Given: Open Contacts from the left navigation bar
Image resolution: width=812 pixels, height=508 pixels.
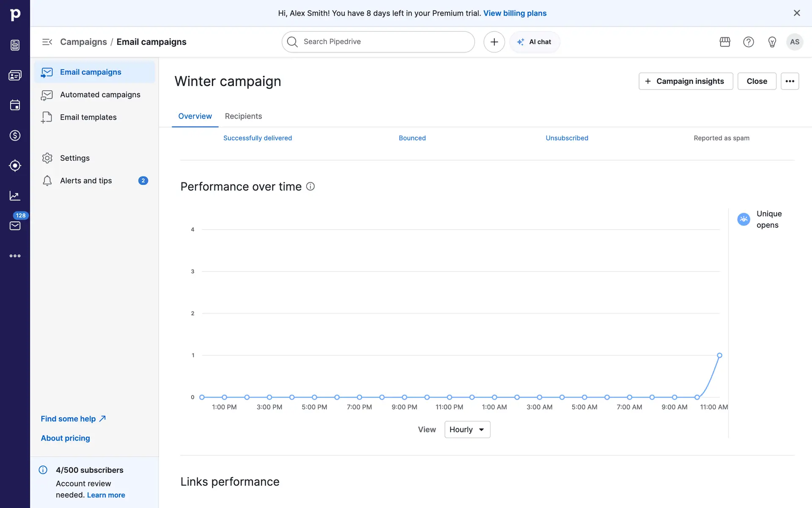Looking at the screenshot, I should 15,75.
